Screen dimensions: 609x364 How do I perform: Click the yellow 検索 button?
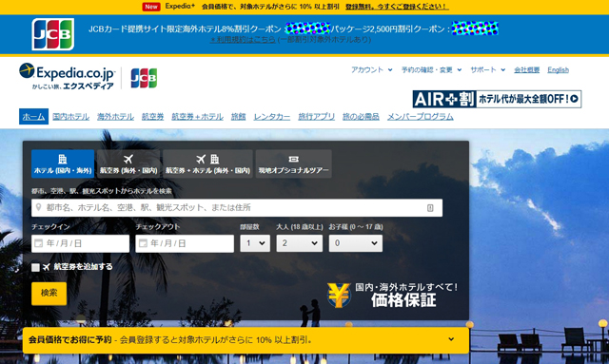point(49,294)
